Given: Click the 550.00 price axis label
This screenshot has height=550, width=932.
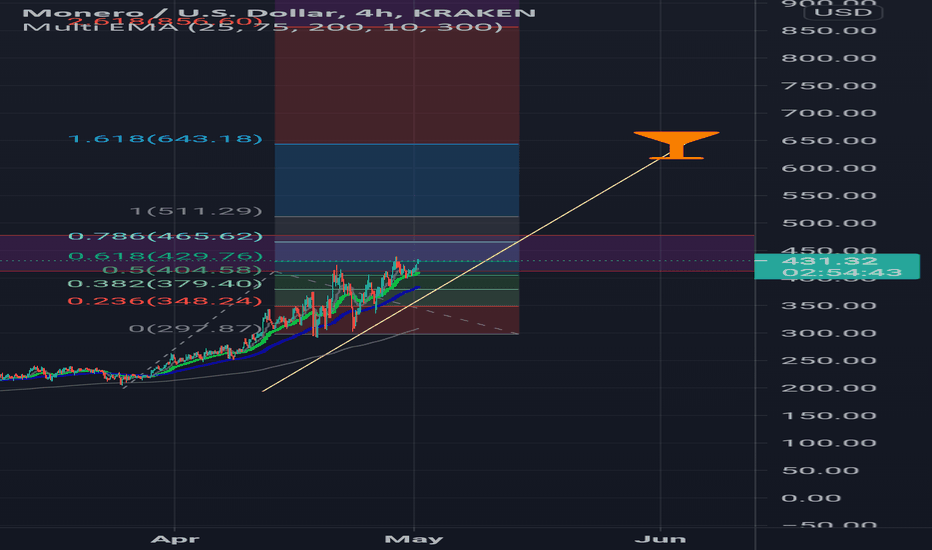Looking at the screenshot, I should 829,196.
